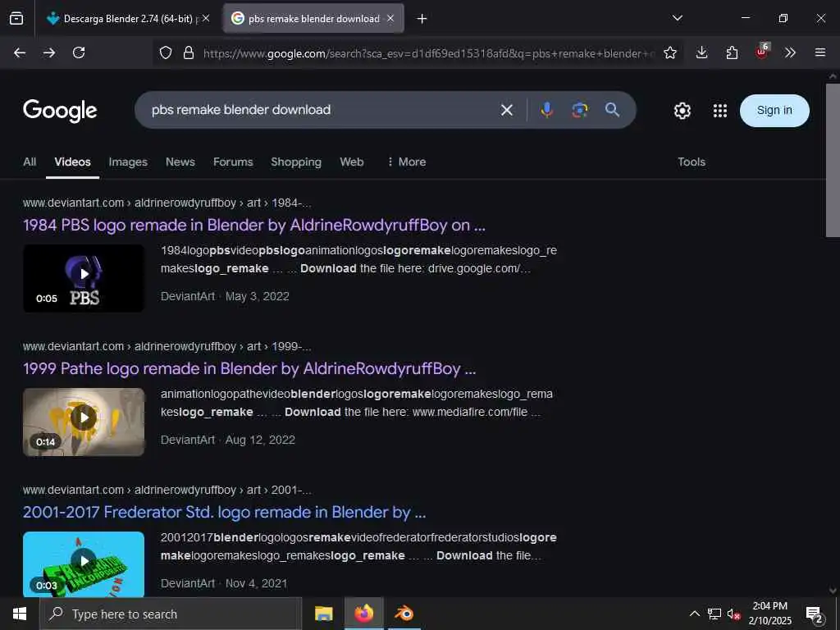The height and width of the screenshot is (630, 840).
Task: Open the extensions puzzle icon
Action: pyautogui.click(x=732, y=52)
